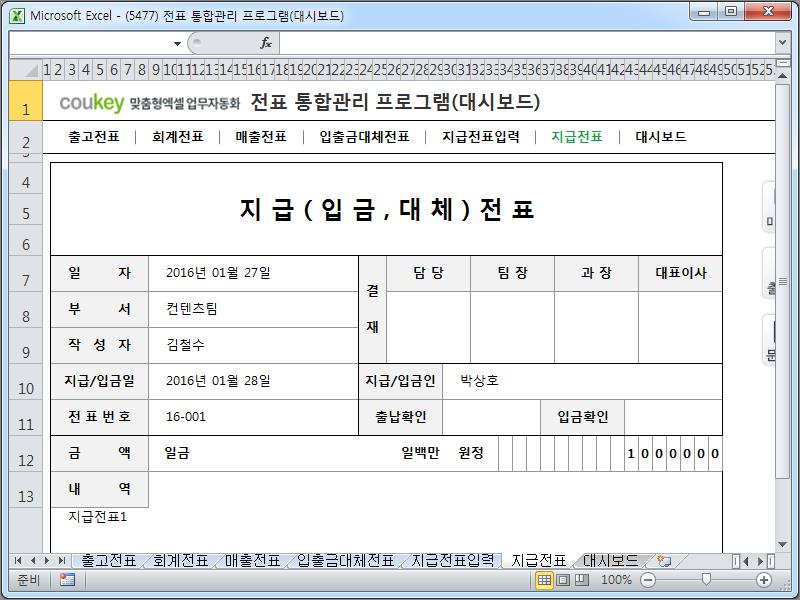Viewport: 800px width, 600px height.
Task: Select the 지 급 ( 입 금 , 대 체 ) 전 표 title
Action: coord(387,209)
